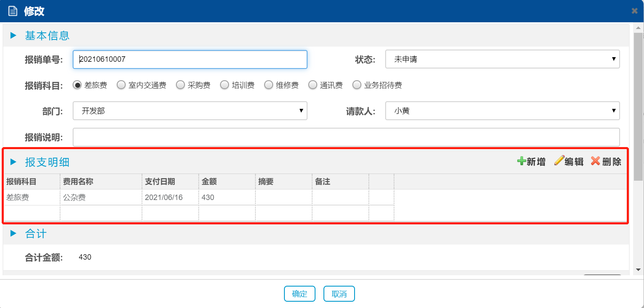This screenshot has height=308, width=644.
Task: Click the 金额 column header
Action: [227, 182]
